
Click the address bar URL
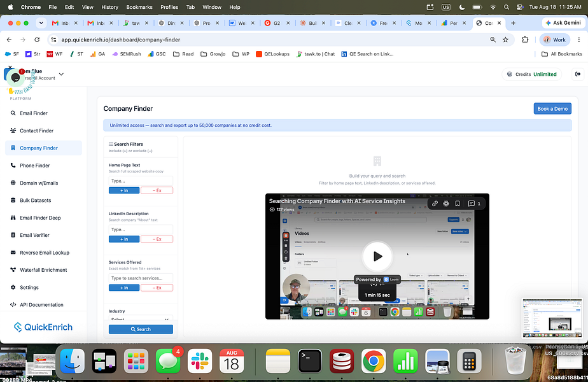[120, 39]
